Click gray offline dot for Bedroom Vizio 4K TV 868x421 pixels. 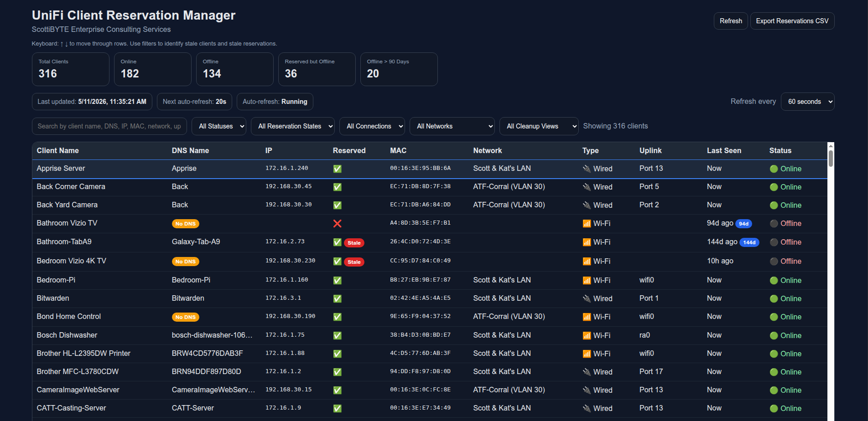[774, 261]
